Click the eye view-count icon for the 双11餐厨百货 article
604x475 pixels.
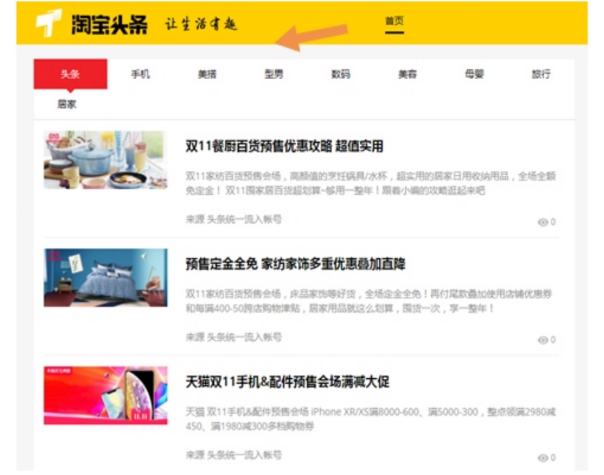click(543, 222)
